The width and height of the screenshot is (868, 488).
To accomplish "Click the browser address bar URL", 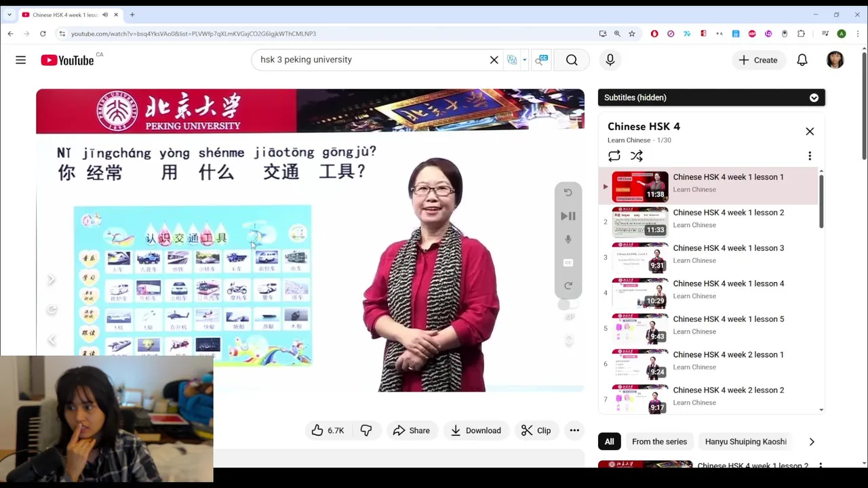I will click(x=193, y=33).
